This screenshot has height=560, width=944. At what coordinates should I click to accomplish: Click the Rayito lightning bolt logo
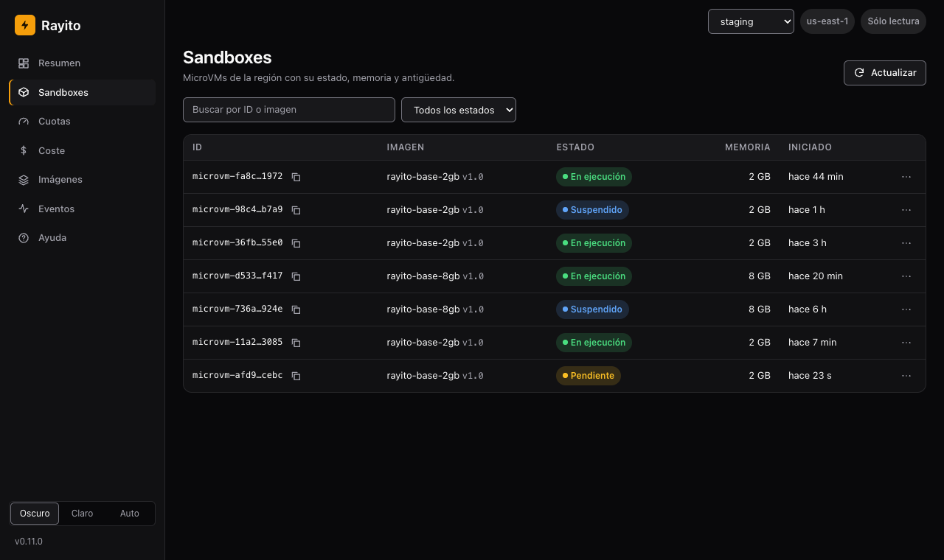25,26
